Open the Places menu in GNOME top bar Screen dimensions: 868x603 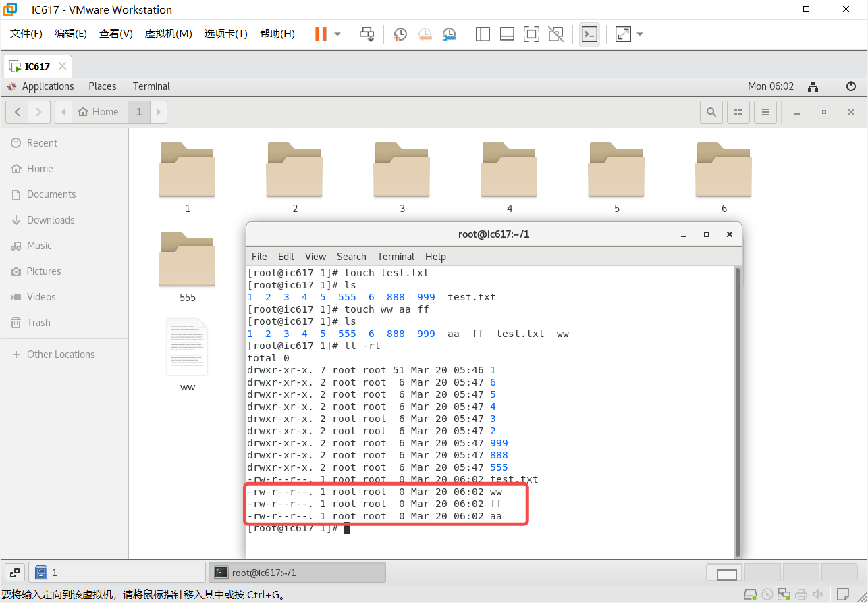(x=103, y=86)
